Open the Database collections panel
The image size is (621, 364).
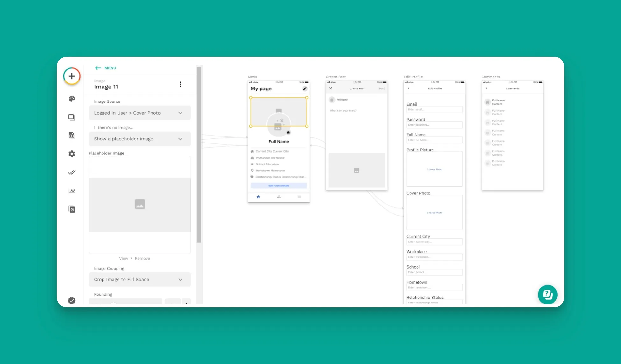point(72,136)
